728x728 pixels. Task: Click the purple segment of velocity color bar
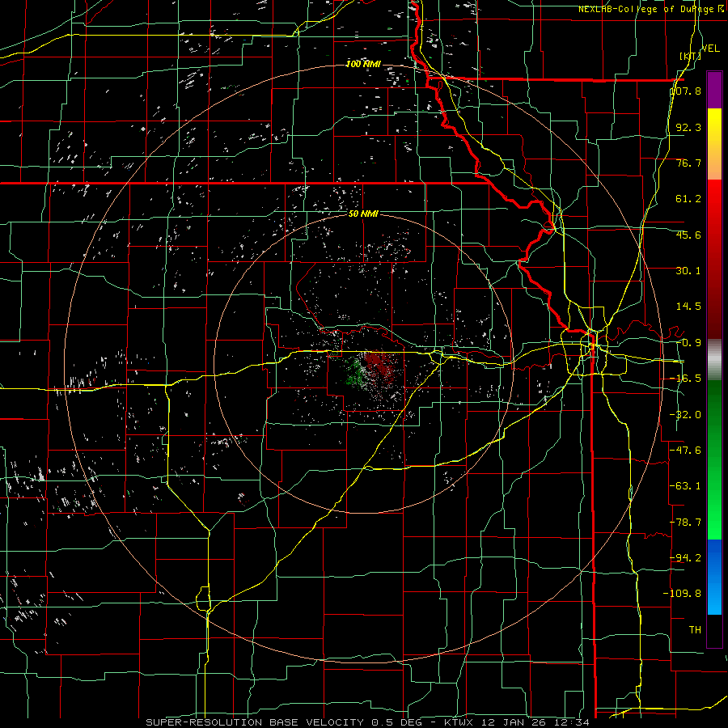tap(714, 90)
